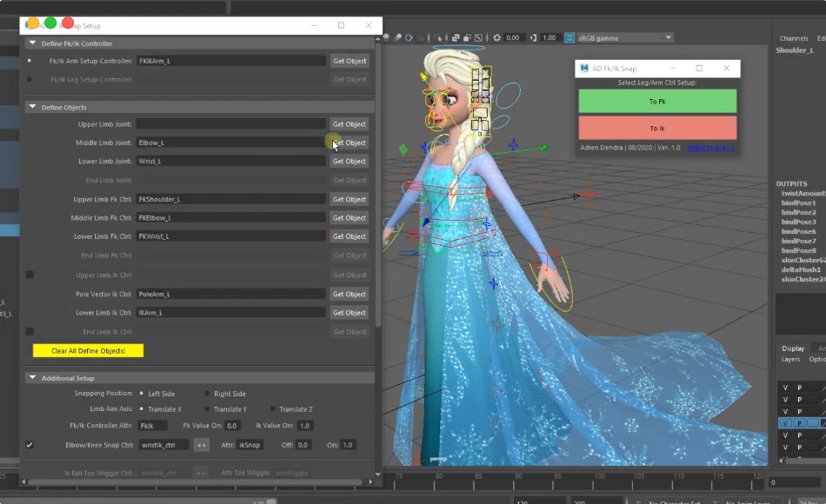
Task: Toggle the color management icon beside sRGB gamma
Action: pyautogui.click(x=570, y=38)
